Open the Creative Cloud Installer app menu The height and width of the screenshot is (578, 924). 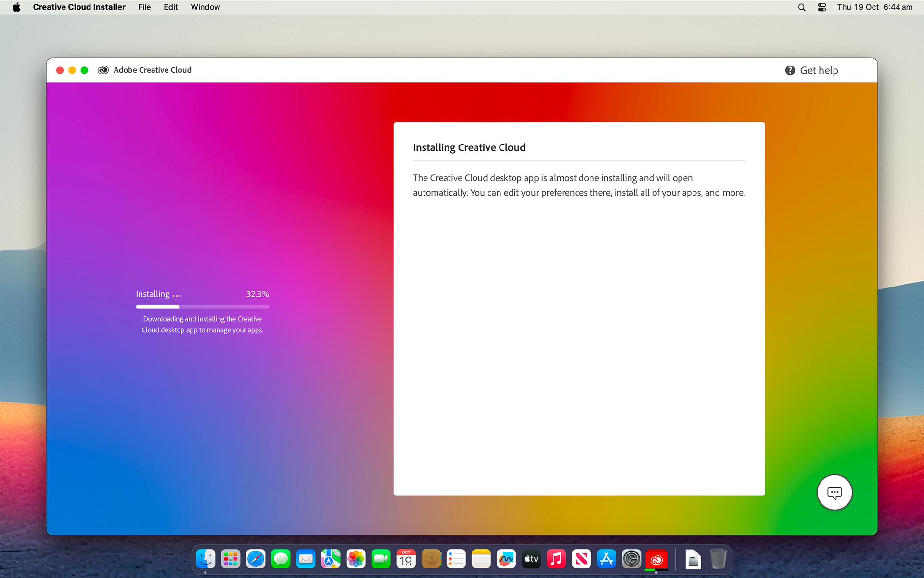tap(79, 7)
